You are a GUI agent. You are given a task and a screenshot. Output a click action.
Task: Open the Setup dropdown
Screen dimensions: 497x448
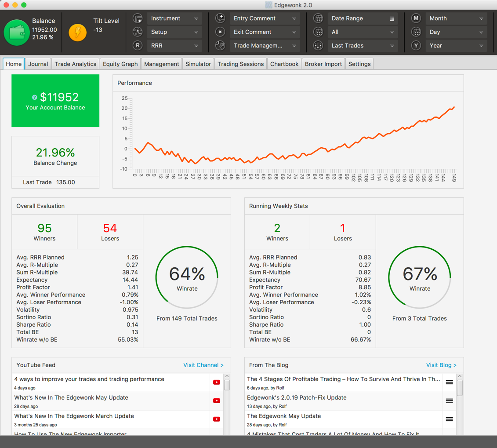(174, 32)
